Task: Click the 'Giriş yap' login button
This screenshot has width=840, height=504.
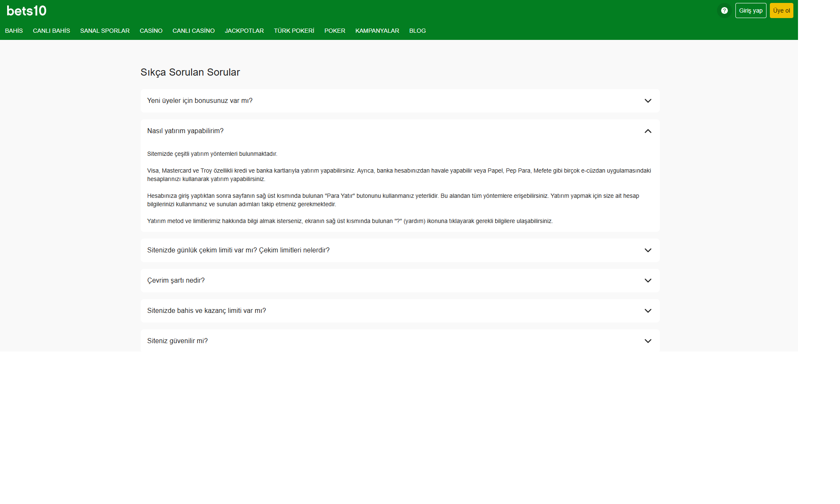Action: pyautogui.click(x=750, y=10)
